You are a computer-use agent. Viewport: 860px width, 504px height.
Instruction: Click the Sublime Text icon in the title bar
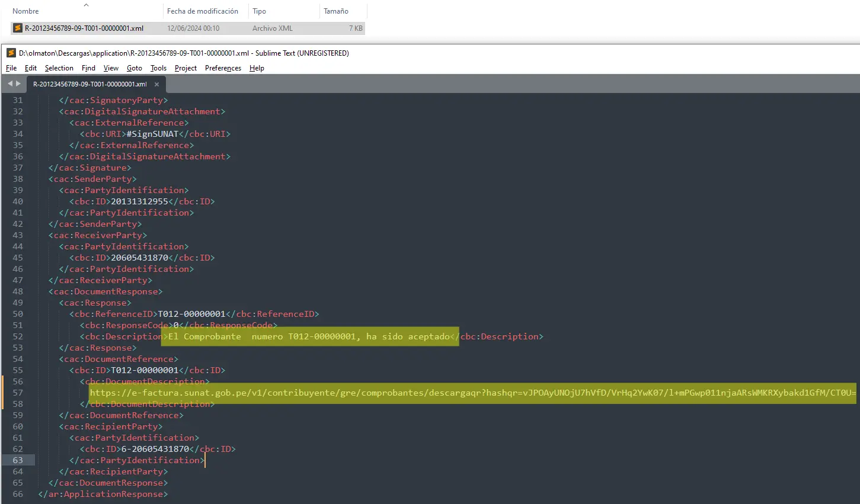click(x=11, y=53)
